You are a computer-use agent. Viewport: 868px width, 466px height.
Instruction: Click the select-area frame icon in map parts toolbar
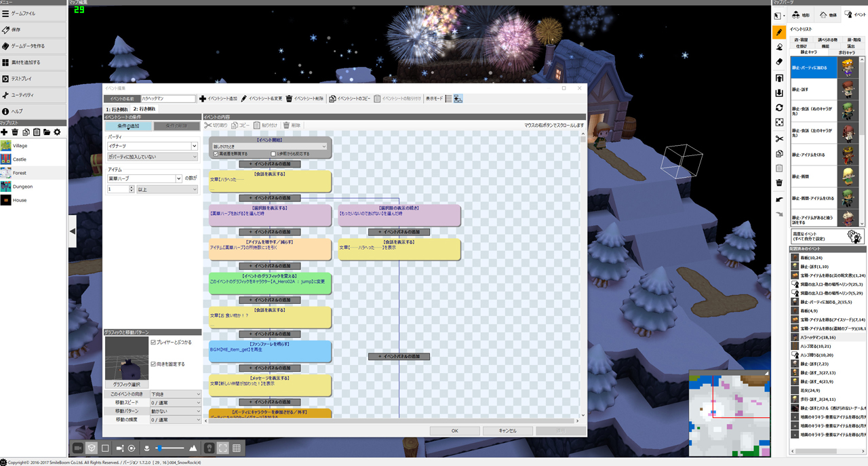(x=779, y=123)
